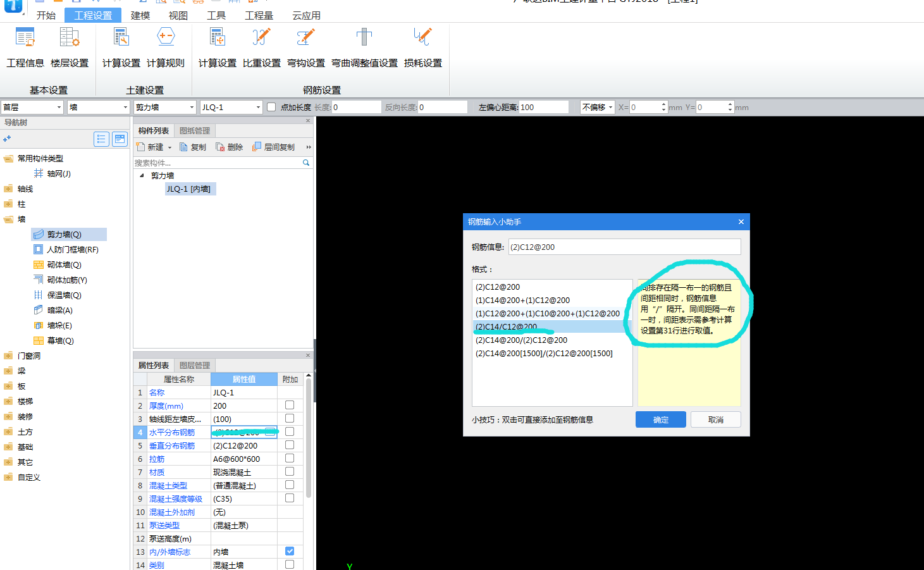924x570 pixels.
Task: Select 剪力墙(Q) wall type
Action: pos(68,234)
